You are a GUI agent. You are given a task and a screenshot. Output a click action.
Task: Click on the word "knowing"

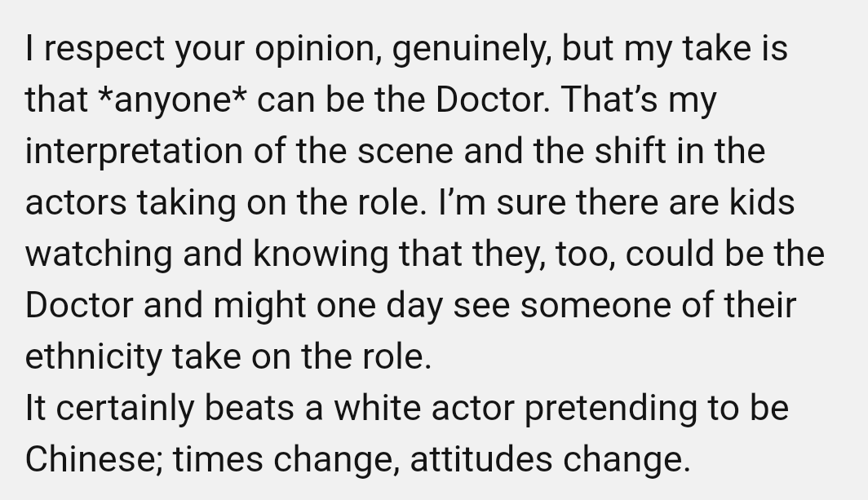321,254
